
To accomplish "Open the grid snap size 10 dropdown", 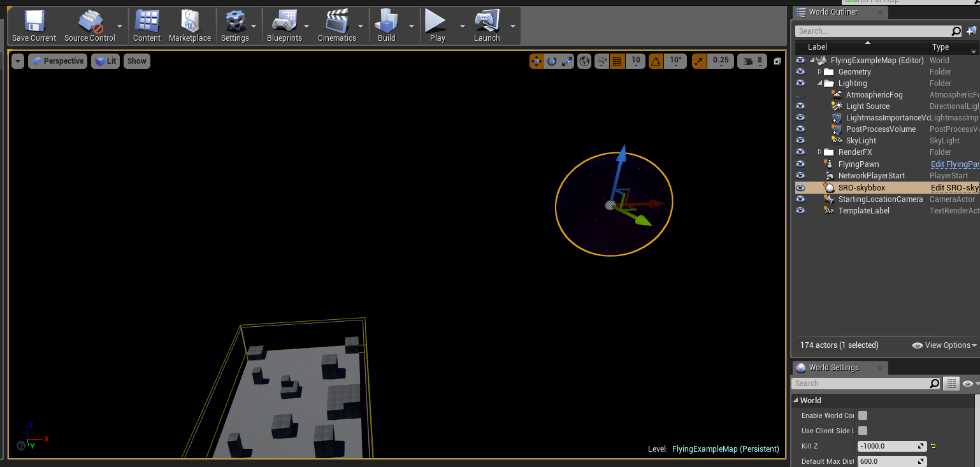I will pos(635,61).
